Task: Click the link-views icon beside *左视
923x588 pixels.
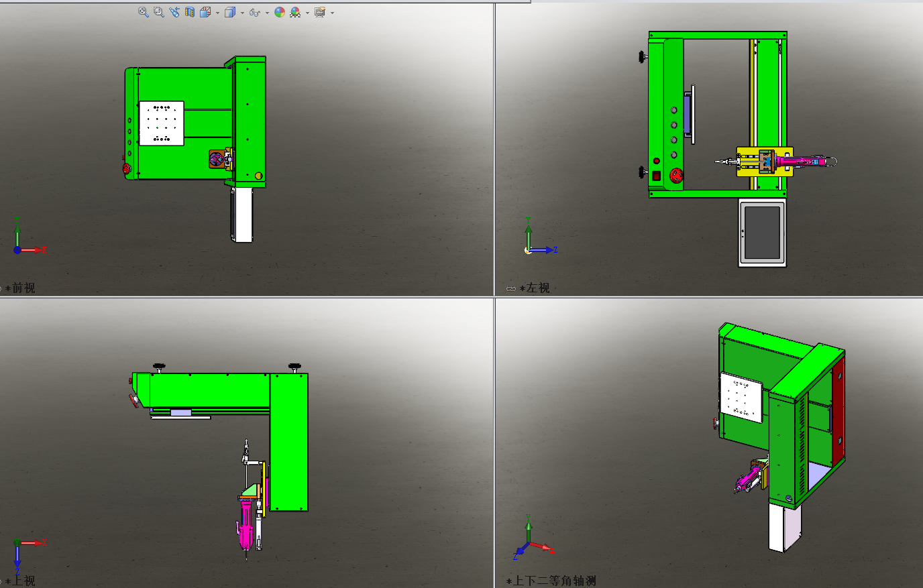Action: (511, 289)
